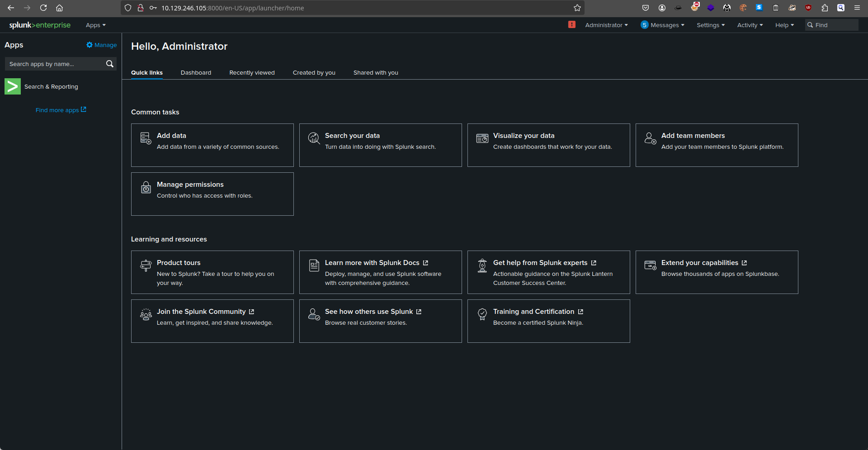Bookmark this page with the star icon
Image resolution: width=868 pixels, height=450 pixels.
pos(577,8)
